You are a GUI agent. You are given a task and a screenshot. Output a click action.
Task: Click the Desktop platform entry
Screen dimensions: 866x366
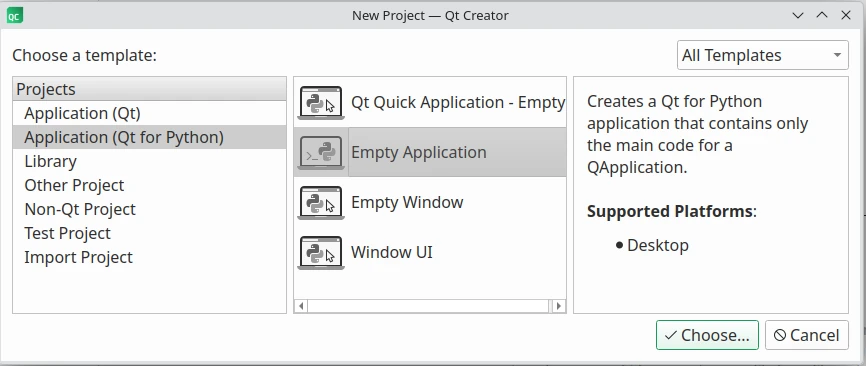click(658, 245)
